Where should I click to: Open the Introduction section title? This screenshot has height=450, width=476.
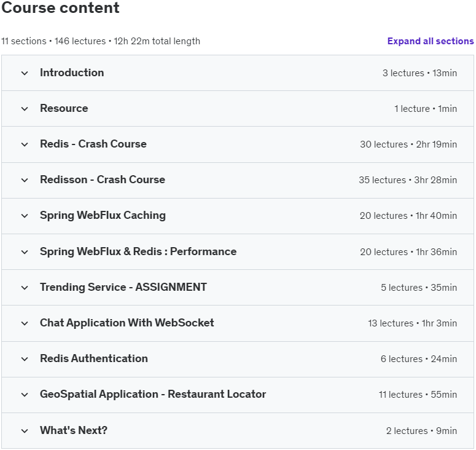72,73
